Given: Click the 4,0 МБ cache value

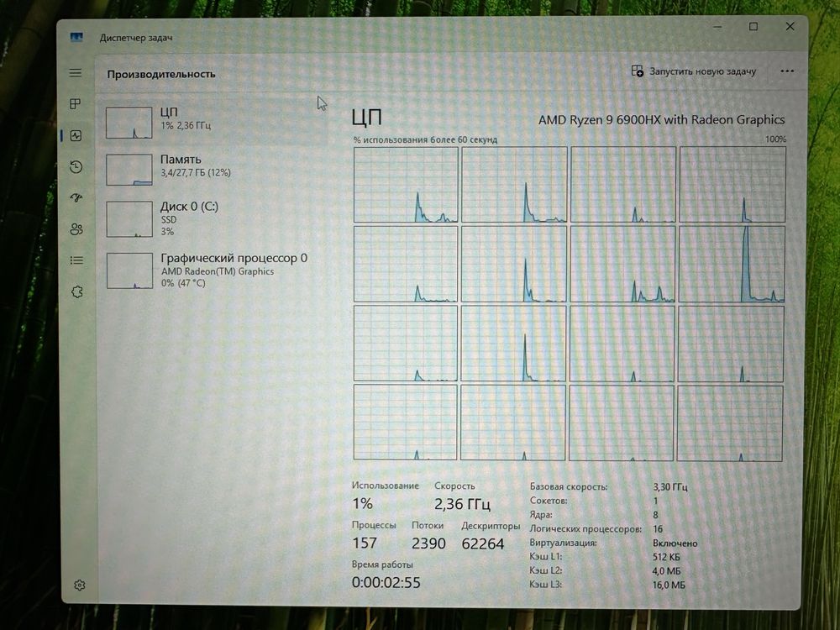Looking at the screenshot, I should point(666,571).
